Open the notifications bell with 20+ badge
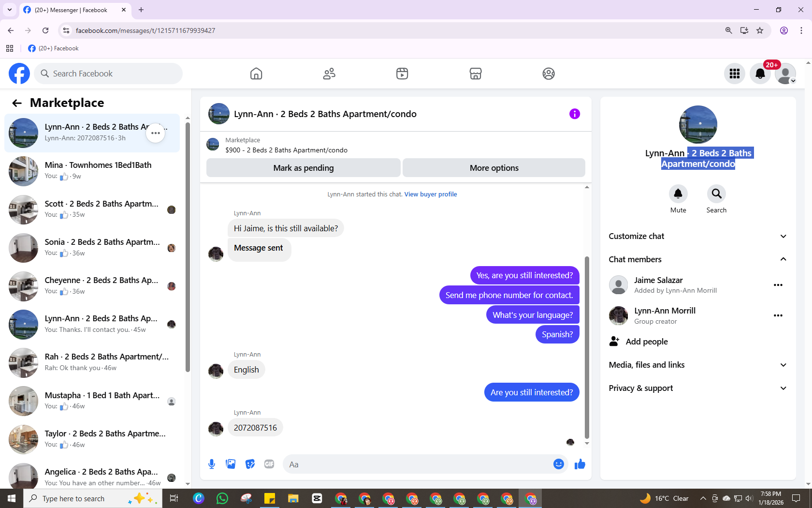The image size is (812, 508). [x=760, y=74]
